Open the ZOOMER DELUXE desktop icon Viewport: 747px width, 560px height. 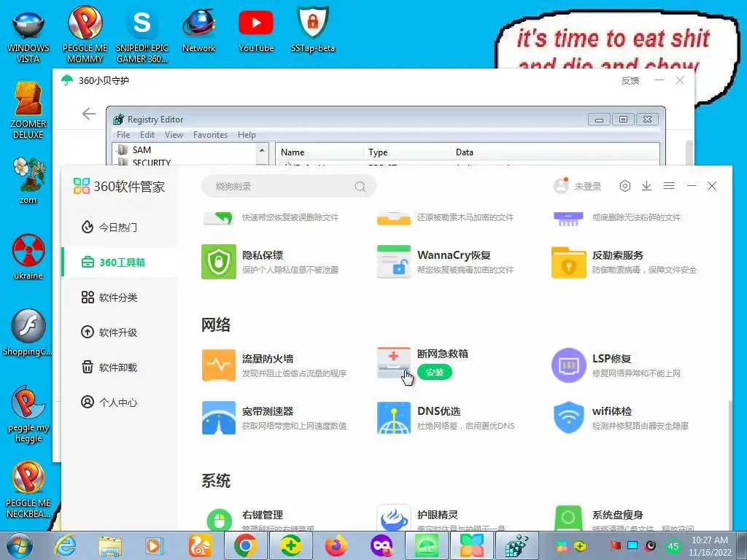click(28, 111)
